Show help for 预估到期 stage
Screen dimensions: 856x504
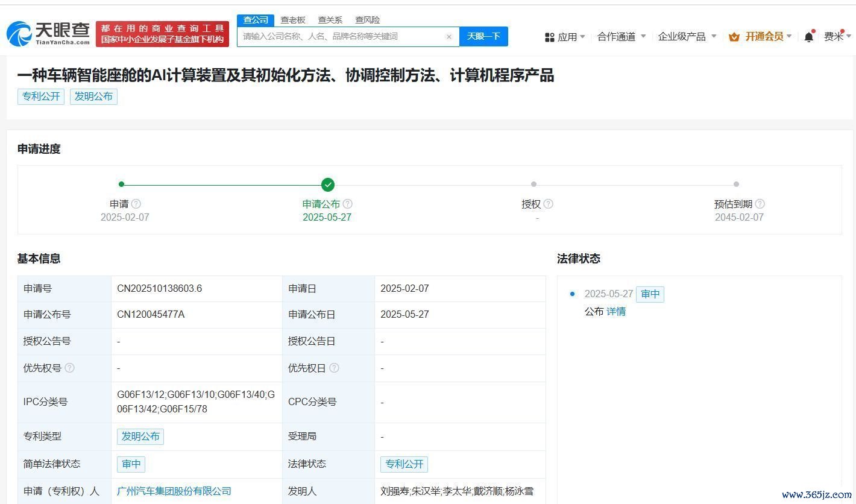[760, 204]
